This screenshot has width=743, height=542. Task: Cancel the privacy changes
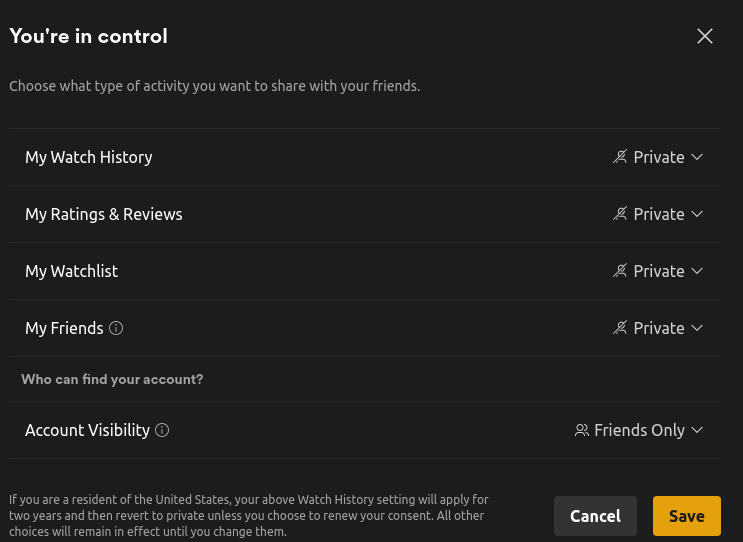[x=595, y=516]
